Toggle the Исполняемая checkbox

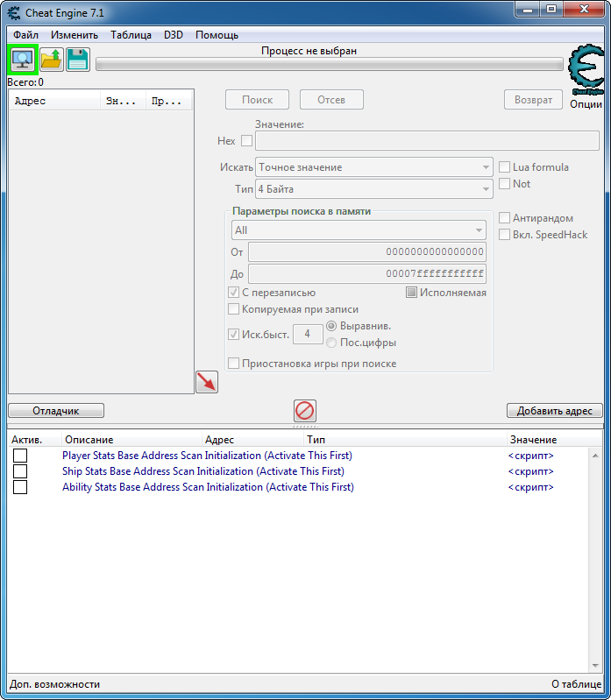[411, 293]
